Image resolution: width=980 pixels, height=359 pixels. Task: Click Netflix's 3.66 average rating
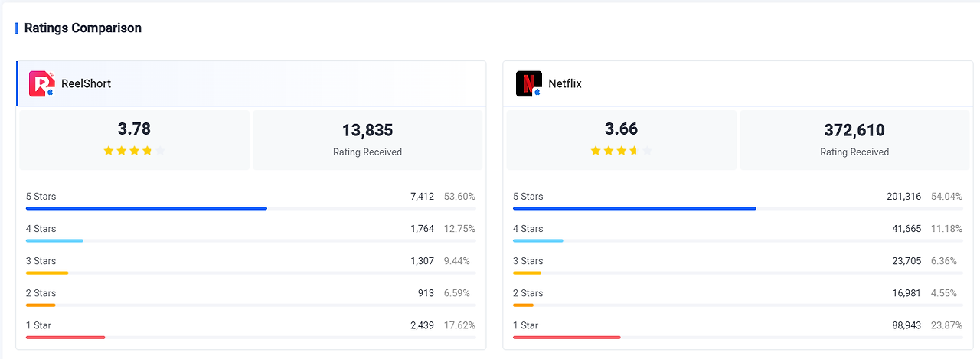click(621, 129)
